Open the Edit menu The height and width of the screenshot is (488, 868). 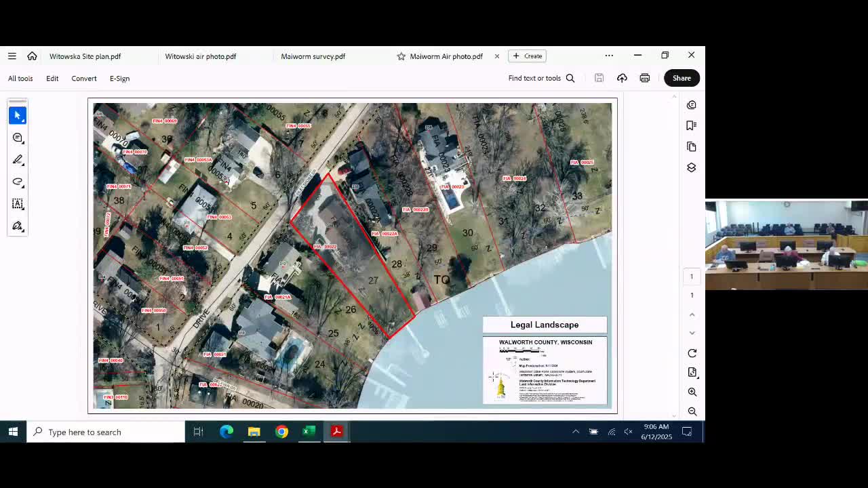click(x=52, y=78)
